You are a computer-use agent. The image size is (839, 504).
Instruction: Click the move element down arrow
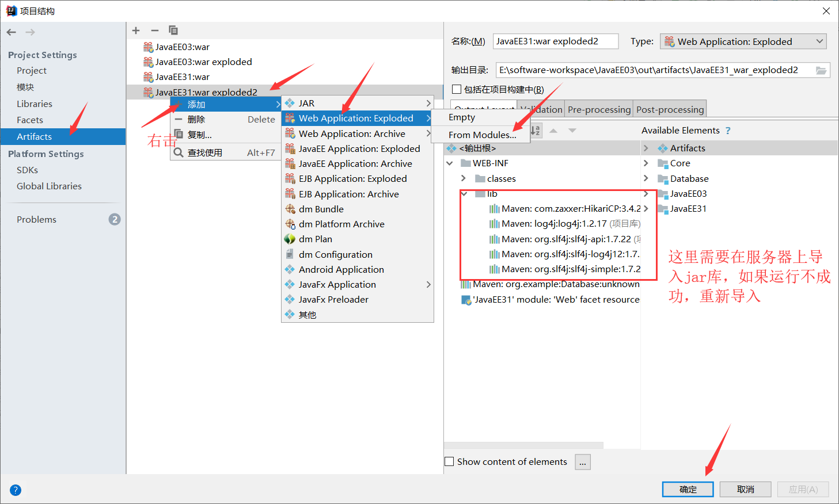[572, 131]
